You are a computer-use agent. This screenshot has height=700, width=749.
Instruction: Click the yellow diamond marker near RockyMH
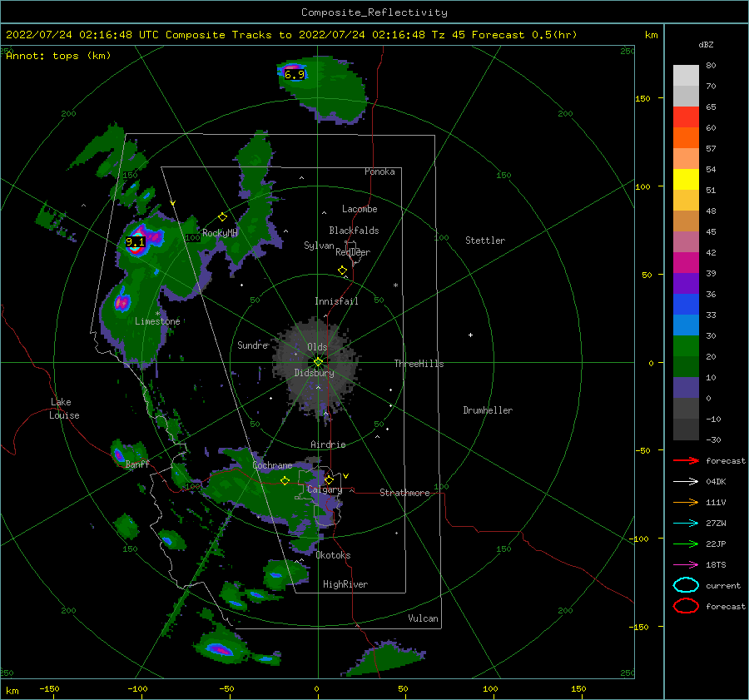pos(222,217)
